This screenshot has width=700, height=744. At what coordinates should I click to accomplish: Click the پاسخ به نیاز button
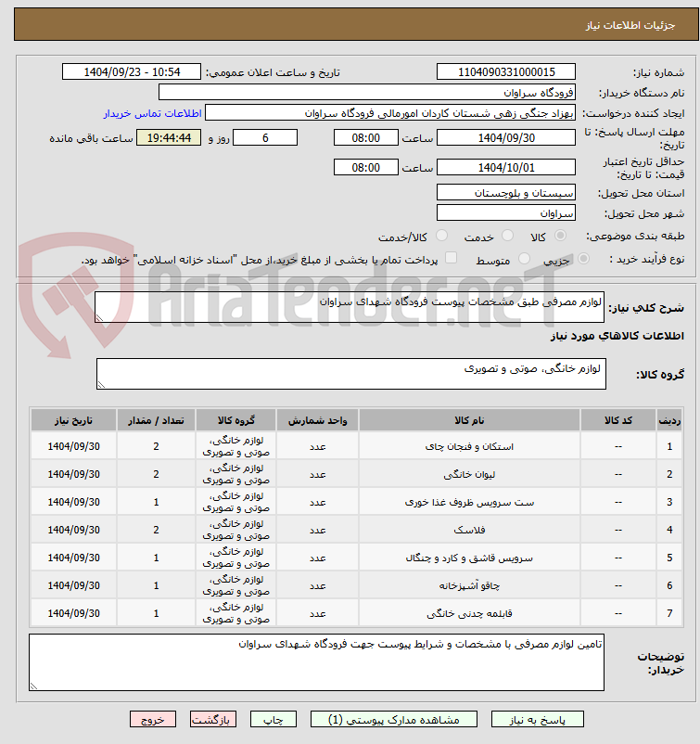click(538, 719)
